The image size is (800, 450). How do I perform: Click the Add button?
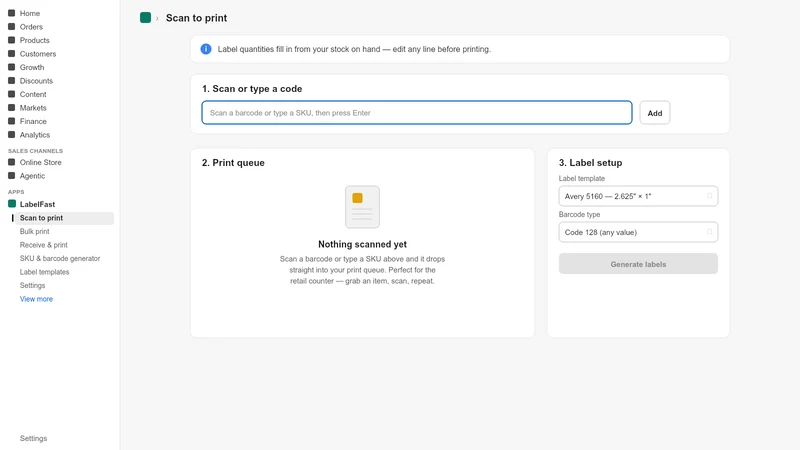click(x=655, y=113)
